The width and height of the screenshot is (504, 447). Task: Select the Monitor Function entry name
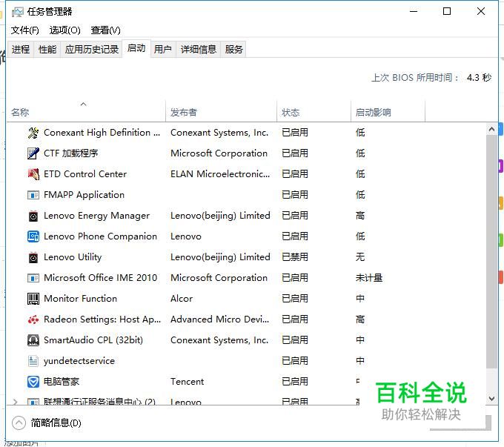pyautogui.click(x=80, y=299)
